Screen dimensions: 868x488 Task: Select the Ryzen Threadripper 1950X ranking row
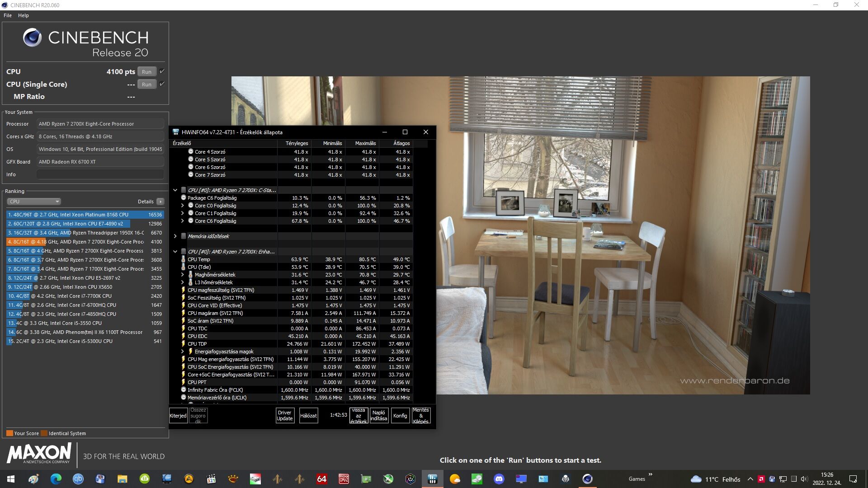tap(85, 233)
